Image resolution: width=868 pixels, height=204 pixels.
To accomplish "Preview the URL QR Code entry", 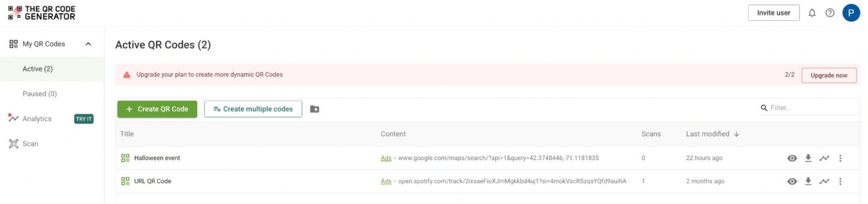I will pos(792,181).
